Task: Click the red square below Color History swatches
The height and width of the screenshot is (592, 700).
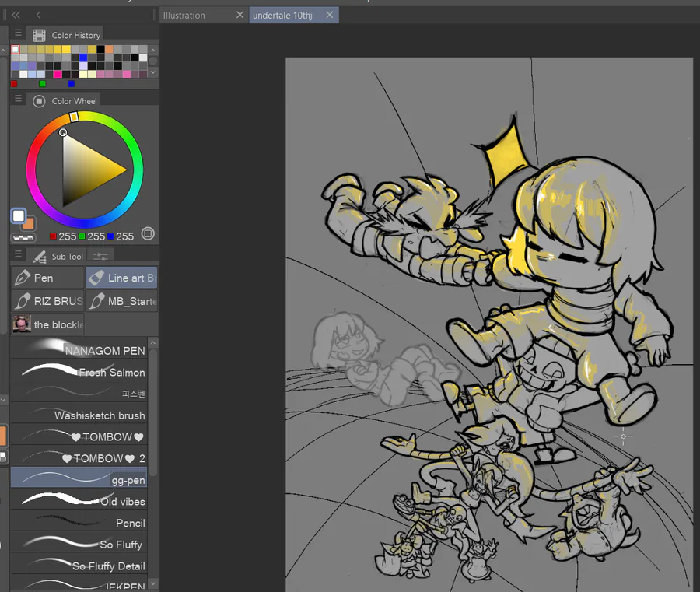Action: coord(14,83)
